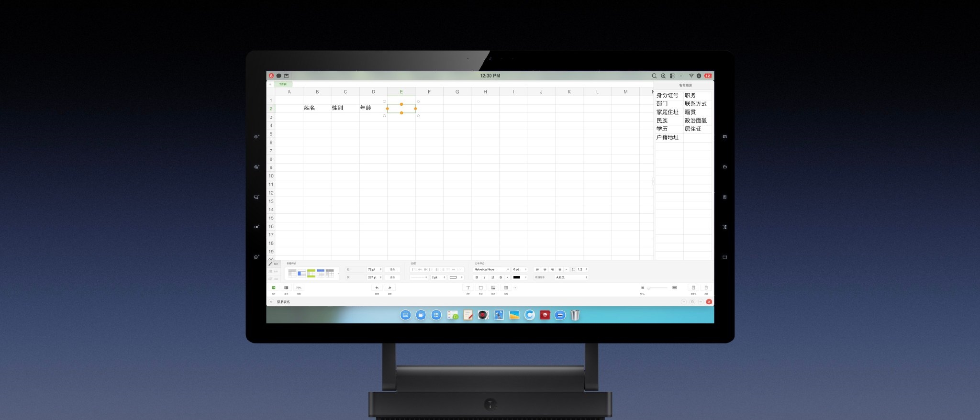Adjust the row height 72 pt stepper

pos(375,270)
